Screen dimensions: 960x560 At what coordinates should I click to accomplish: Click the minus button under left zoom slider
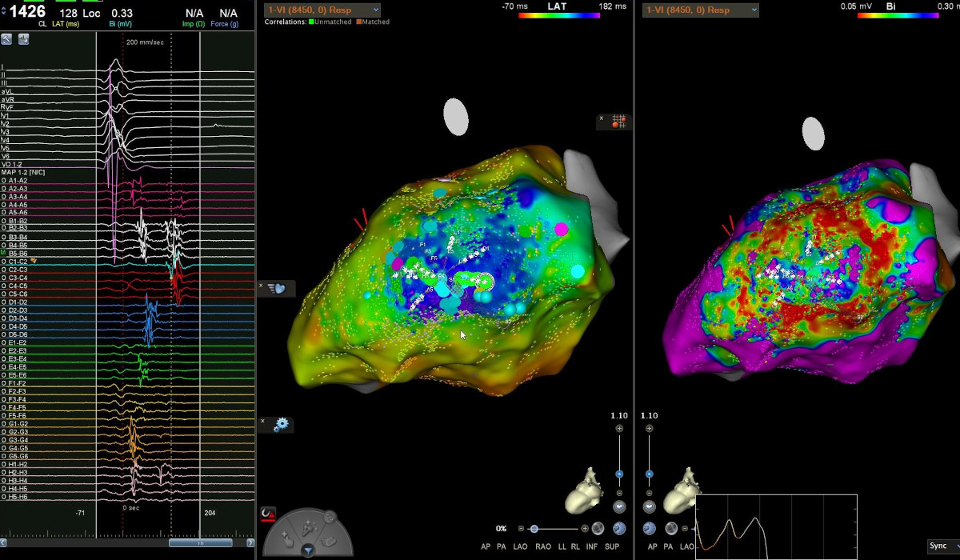click(619, 492)
